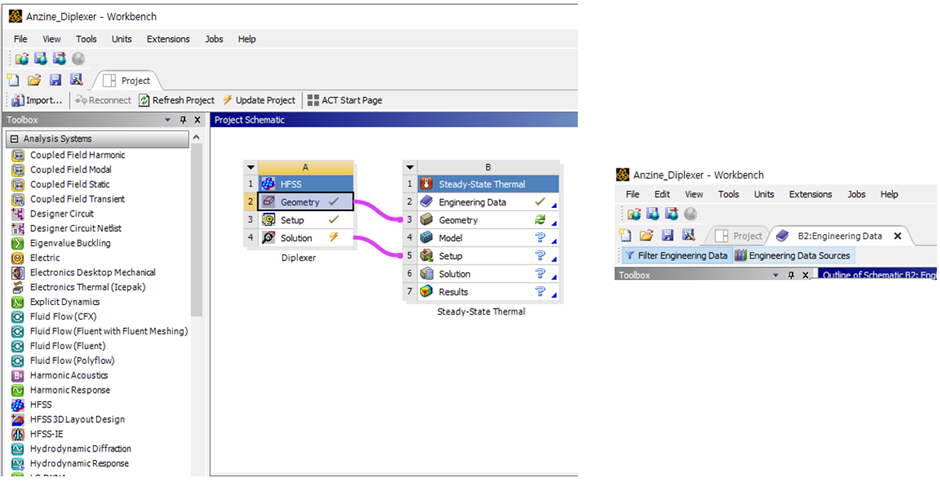Click Reconnect button
The height and width of the screenshot is (481, 940).
click(103, 100)
